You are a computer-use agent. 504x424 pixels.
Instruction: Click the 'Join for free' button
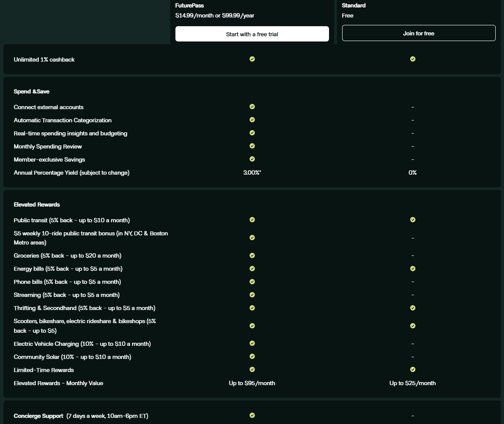coord(418,33)
